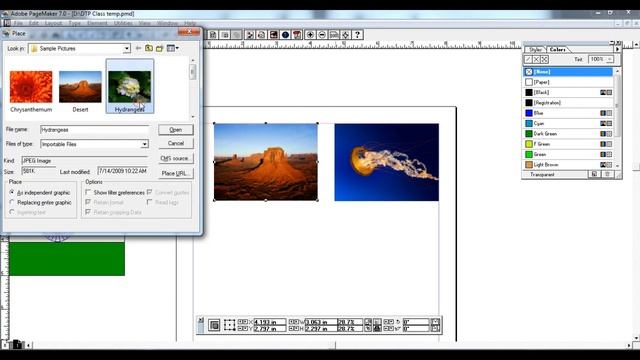The image size is (640, 360).
Task: Open the View Menu dropdown in Place dialog
Action: [x=173, y=48]
